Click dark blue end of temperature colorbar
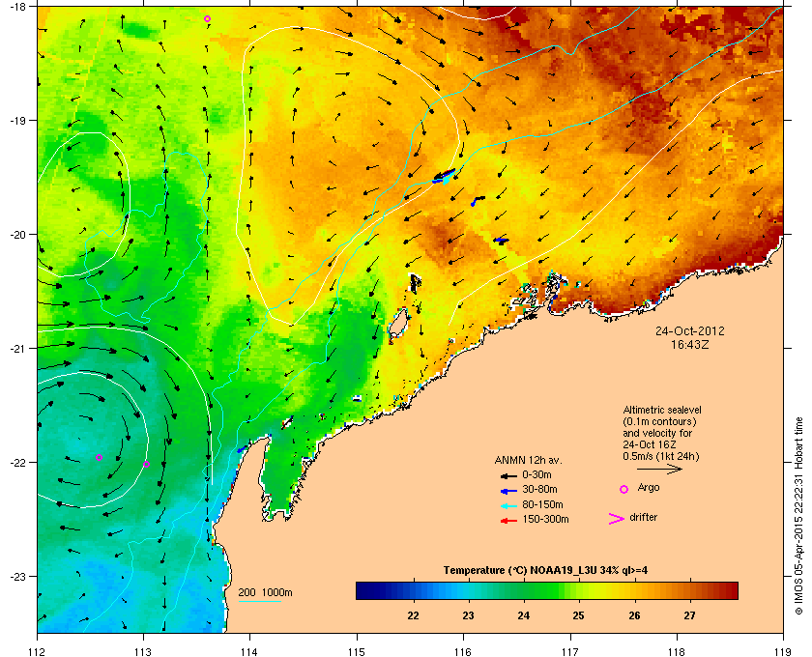The image size is (812, 657). pos(362,590)
